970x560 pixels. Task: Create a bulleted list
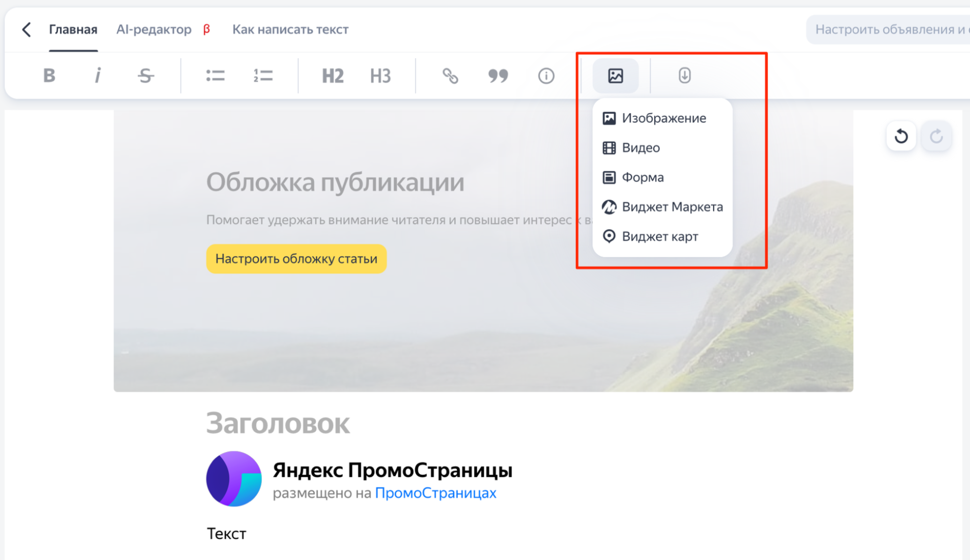[215, 76]
